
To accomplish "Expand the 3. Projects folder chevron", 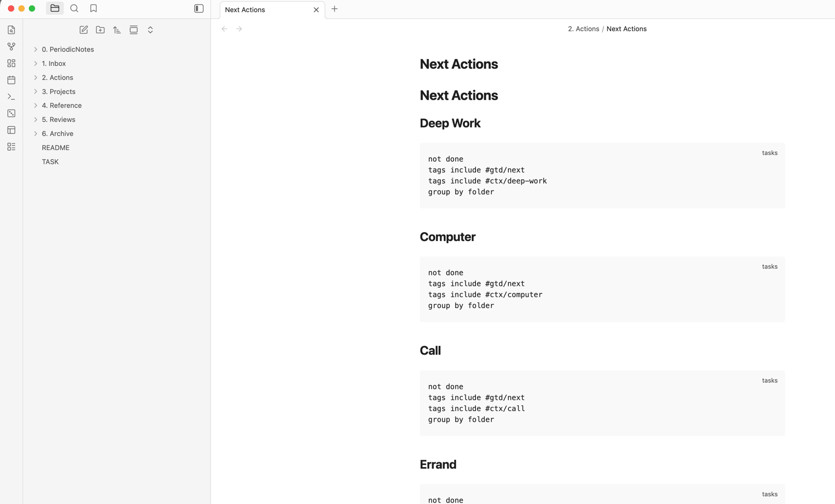I will pos(35,91).
